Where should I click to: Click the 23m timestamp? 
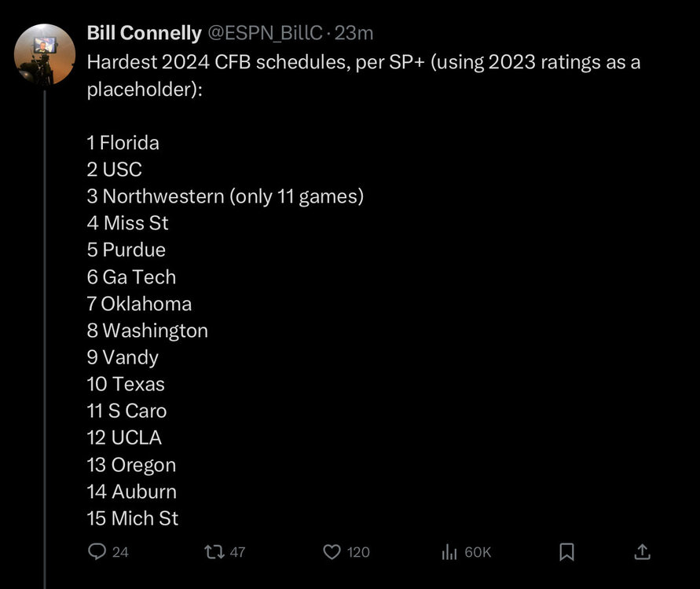point(354,33)
